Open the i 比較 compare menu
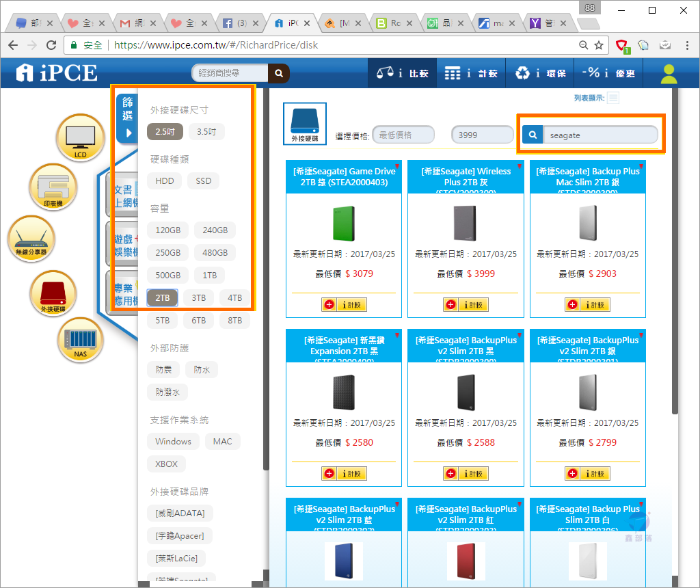The image size is (700, 588). (x=402, y=73)
